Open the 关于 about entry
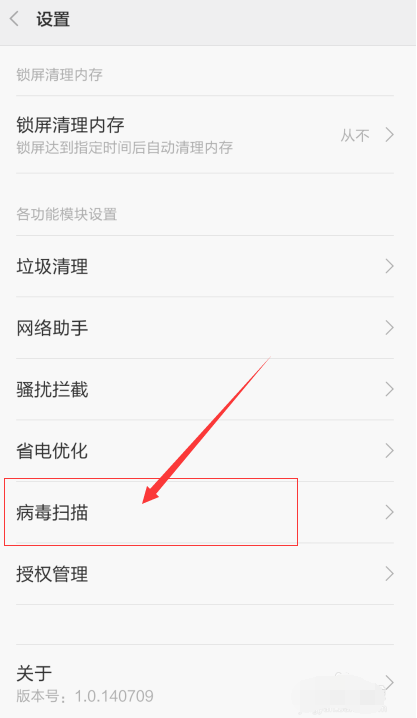The width and height of the screenshot is (417, 718). coord(205,682)
